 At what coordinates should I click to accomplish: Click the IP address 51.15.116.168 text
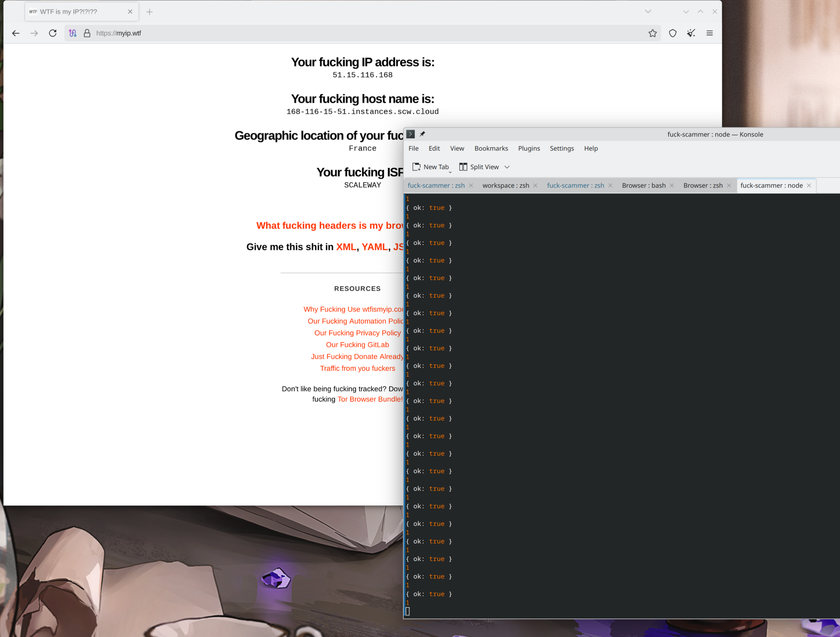pos(362,75)
